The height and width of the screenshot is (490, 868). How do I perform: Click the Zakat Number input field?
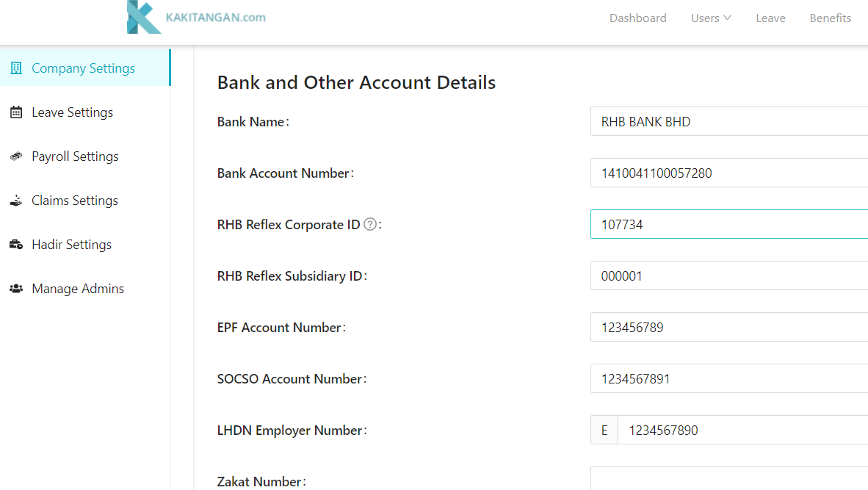pyautogui.click(x=727, y=481)
